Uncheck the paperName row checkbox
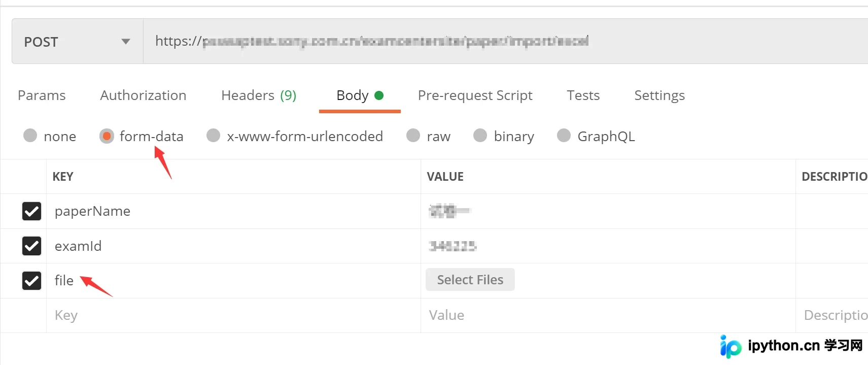868x365 pixels. (x=31, y=211)
